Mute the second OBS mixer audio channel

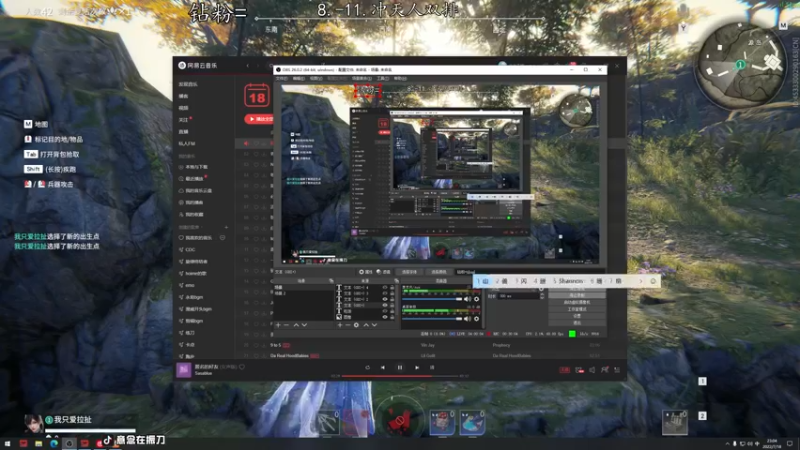coord(467,319)
